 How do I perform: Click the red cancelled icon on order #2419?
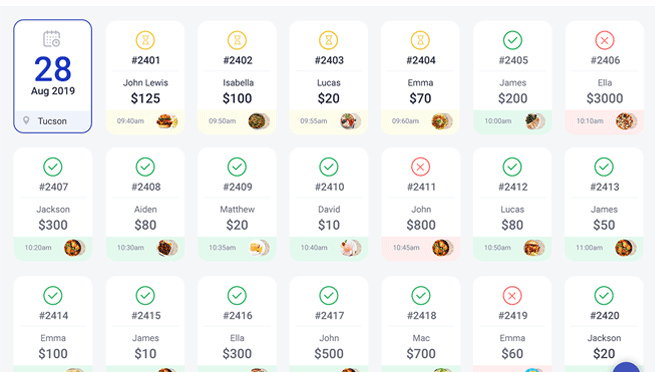[x=513, y=296]
